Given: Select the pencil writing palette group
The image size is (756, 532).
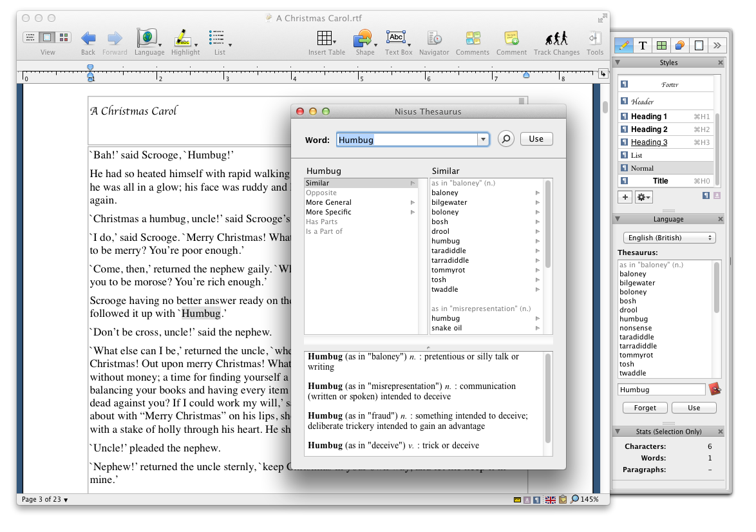Looking at the screenshot, I should [624, 45].
